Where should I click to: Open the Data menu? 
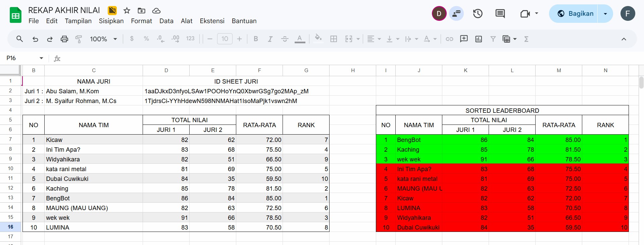point(166,21)
